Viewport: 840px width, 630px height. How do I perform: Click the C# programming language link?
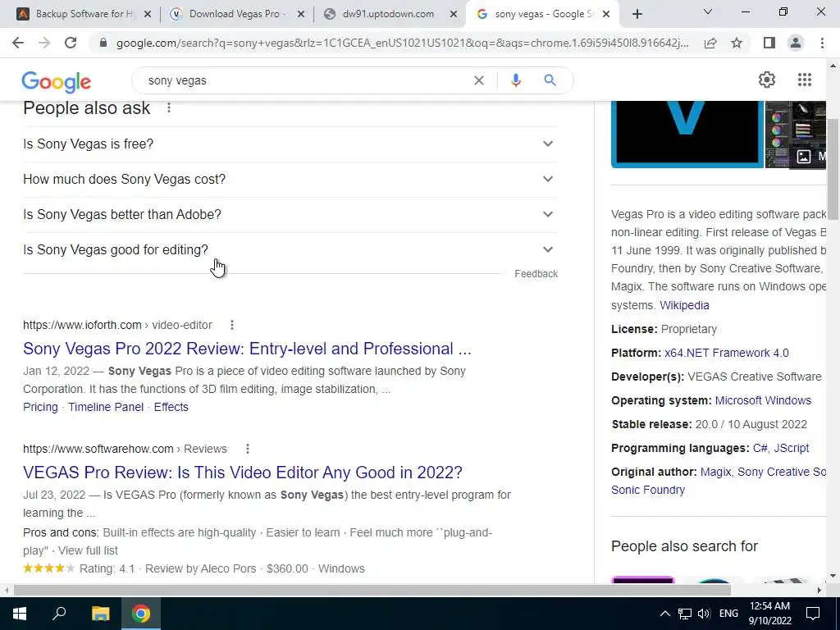[x=760, y=448]
